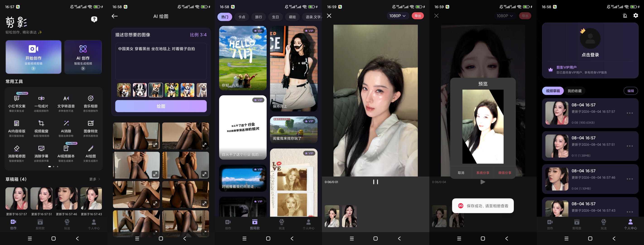Screen dimensions: 644x245
Task: Expand 更多 next to 草稿箱 (4)
Action: coord(95,179)
